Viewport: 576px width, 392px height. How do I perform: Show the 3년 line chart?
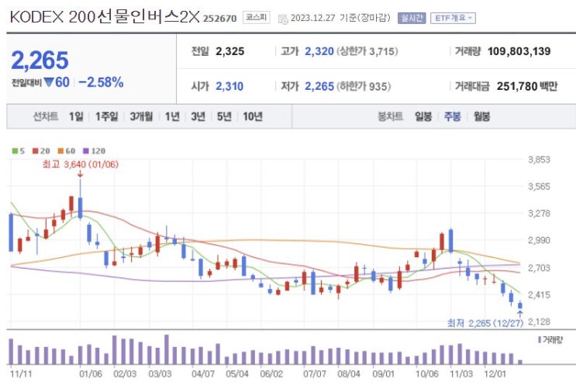198,117
